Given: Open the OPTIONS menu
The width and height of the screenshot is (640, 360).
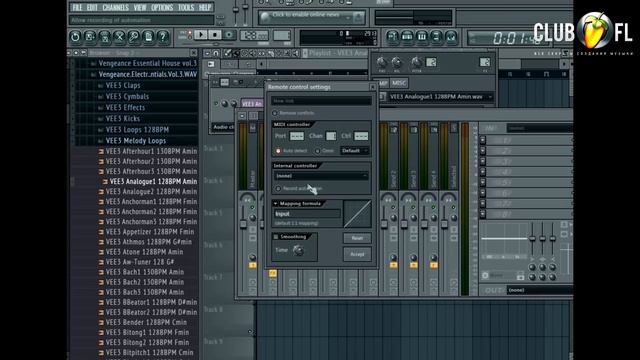Looking at the screenshot, I should click(x=162, y=7).
